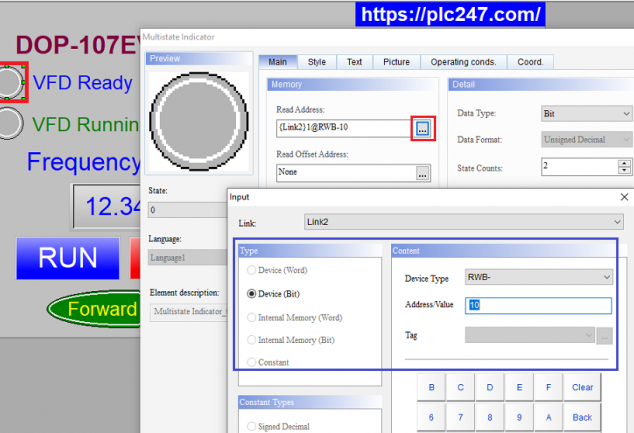Click keypad button F
Image resolution: width=634 pixels, height=433 pixels.
[x=548, y=387]
